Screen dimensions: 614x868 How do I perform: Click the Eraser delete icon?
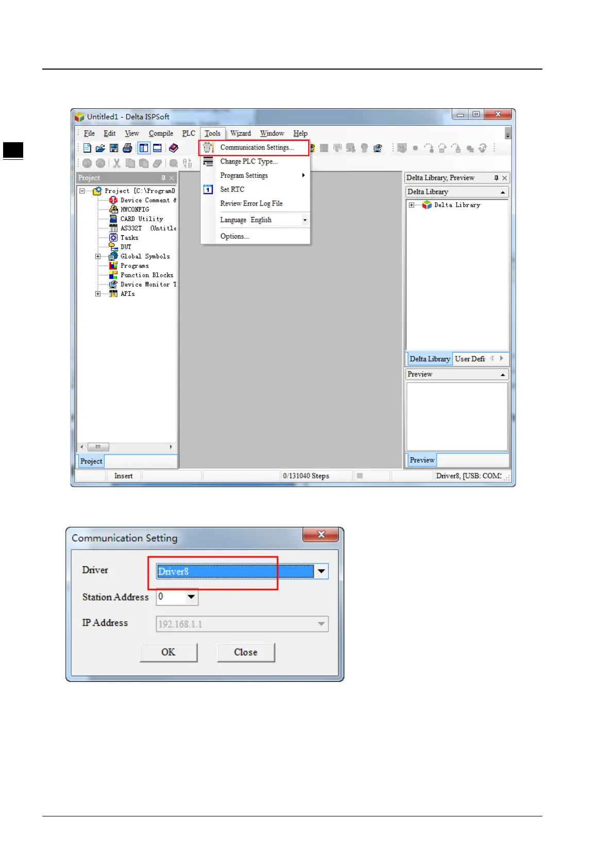tap(157, 163)
